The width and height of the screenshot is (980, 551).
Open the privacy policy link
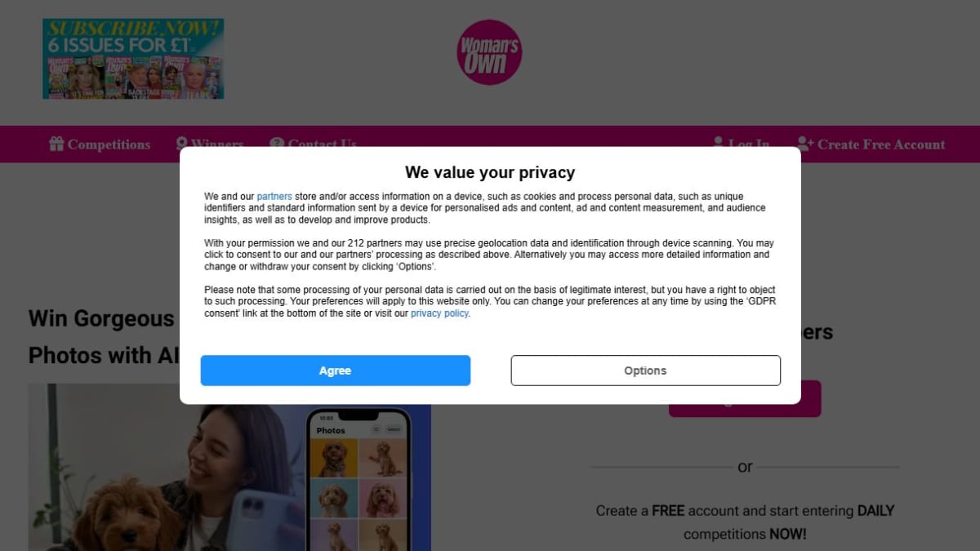(439, 313)
